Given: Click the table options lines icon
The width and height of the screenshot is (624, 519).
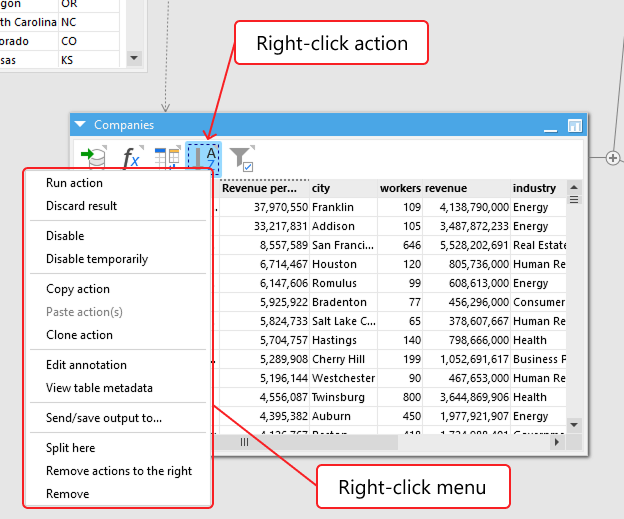Looking at the screenshot, I should (x=574, y=200).
